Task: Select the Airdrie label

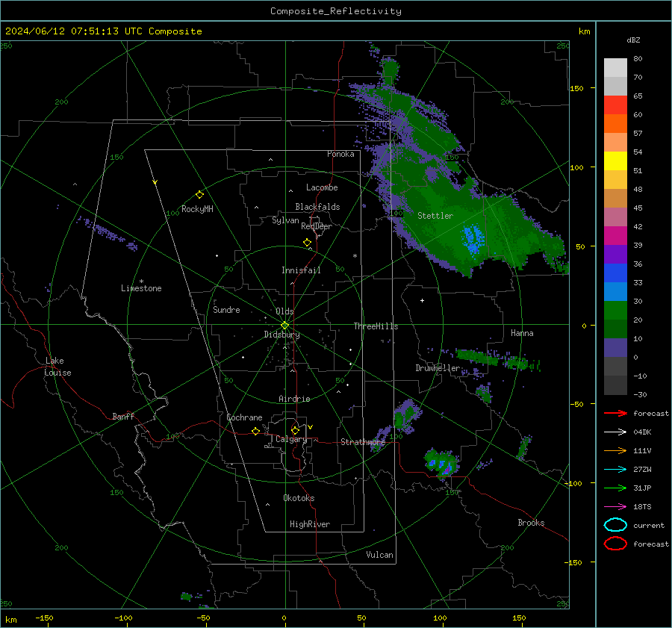Action: coord(294,399)
